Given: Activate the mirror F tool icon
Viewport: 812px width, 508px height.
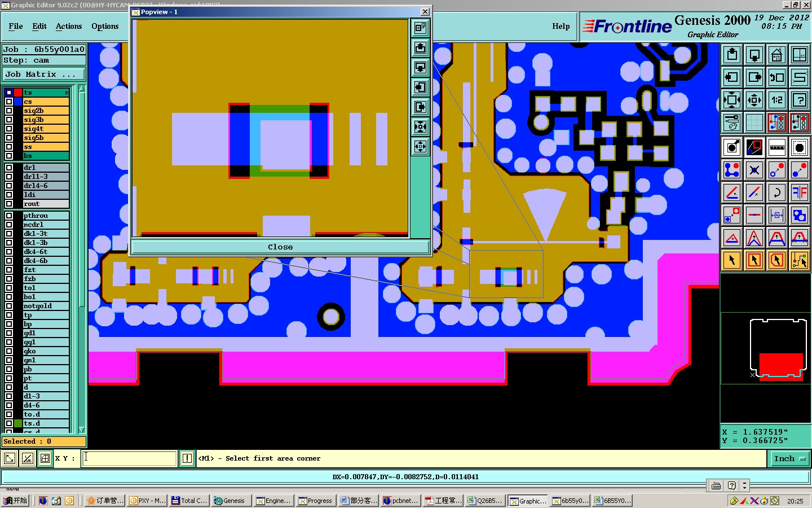Looking at the screenshot, I should (x=800, y=192).
